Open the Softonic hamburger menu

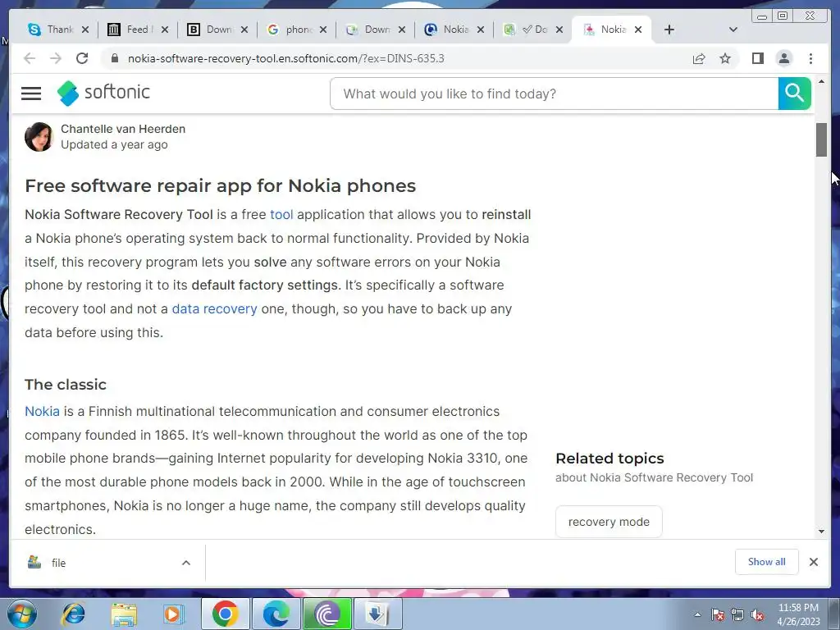(31, 94)
